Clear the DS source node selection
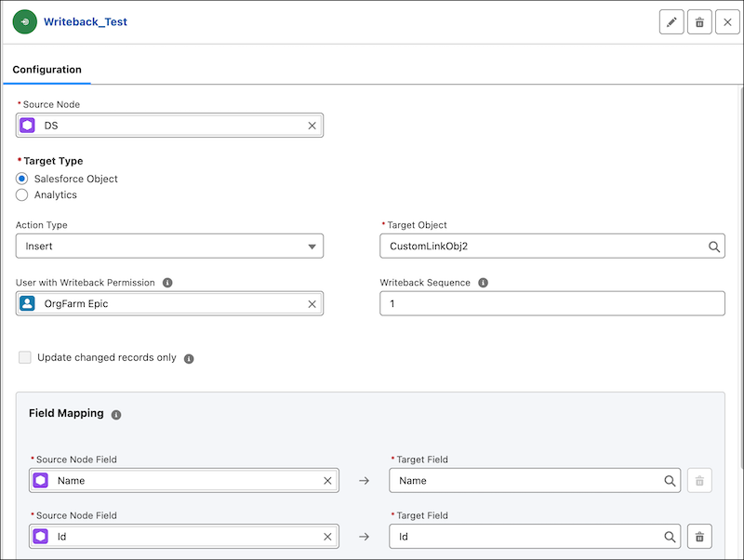This screenshot has height=560, width=744. pyautogui.click(x=312, y=126)
